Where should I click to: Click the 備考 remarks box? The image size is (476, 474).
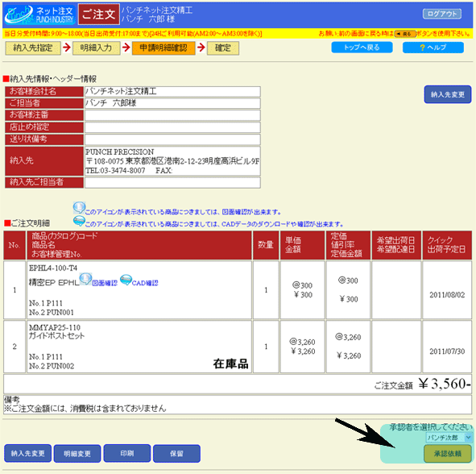238,405
